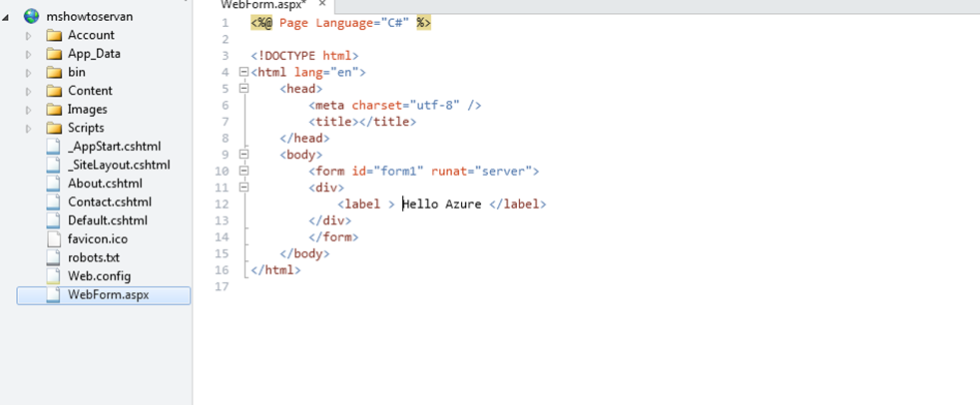The width and height of the screenshot is (980, 405).
Task: Open About.cshtml in the file tree
Action: (x=105, y=184)
